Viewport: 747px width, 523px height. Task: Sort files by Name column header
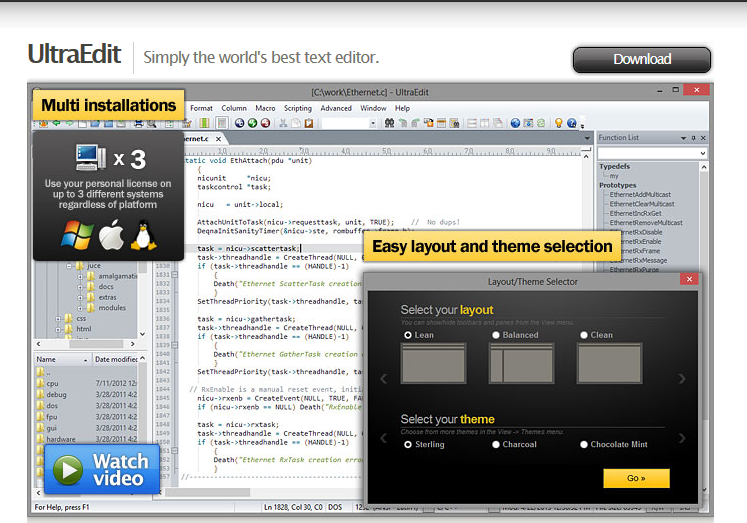pos(62,359)
